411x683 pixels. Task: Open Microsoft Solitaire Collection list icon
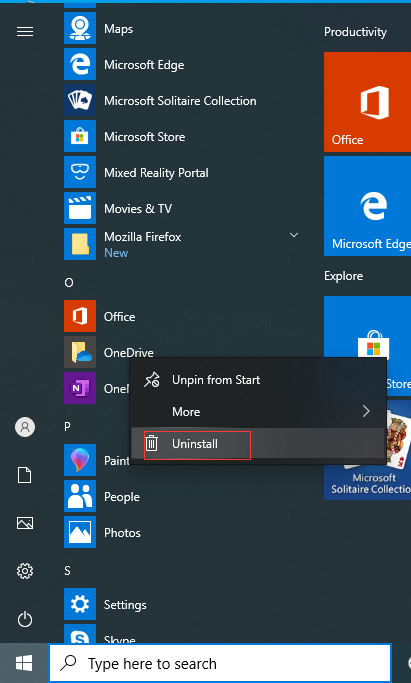click(80, 101)
